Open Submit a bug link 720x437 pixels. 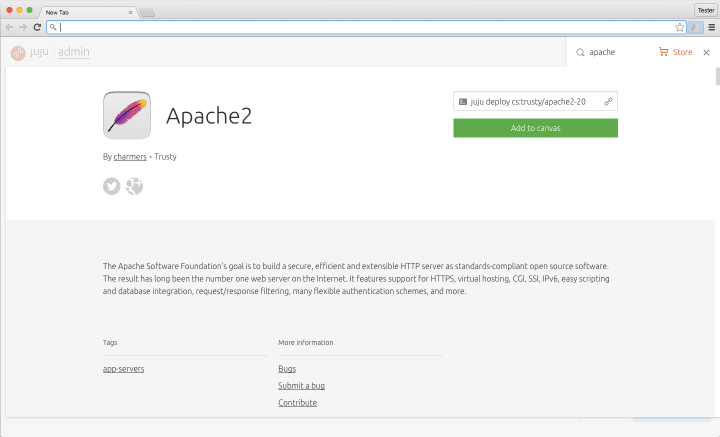pos(301,386)
